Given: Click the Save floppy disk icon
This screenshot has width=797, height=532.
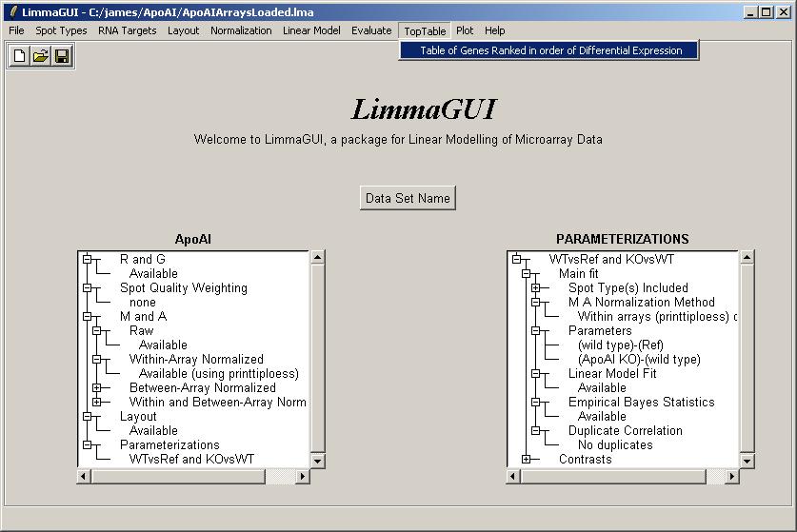Looking at the screenshot, I should tap(62, 56).
